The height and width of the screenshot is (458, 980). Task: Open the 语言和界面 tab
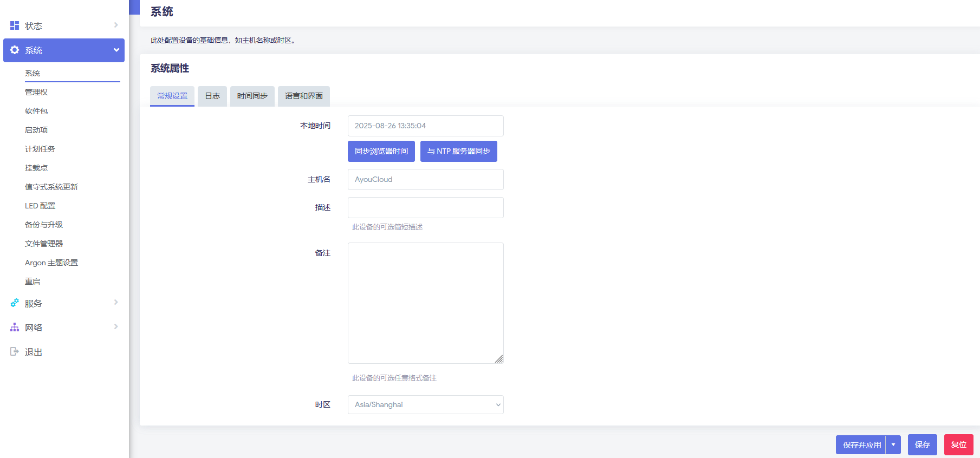[303, 96]
